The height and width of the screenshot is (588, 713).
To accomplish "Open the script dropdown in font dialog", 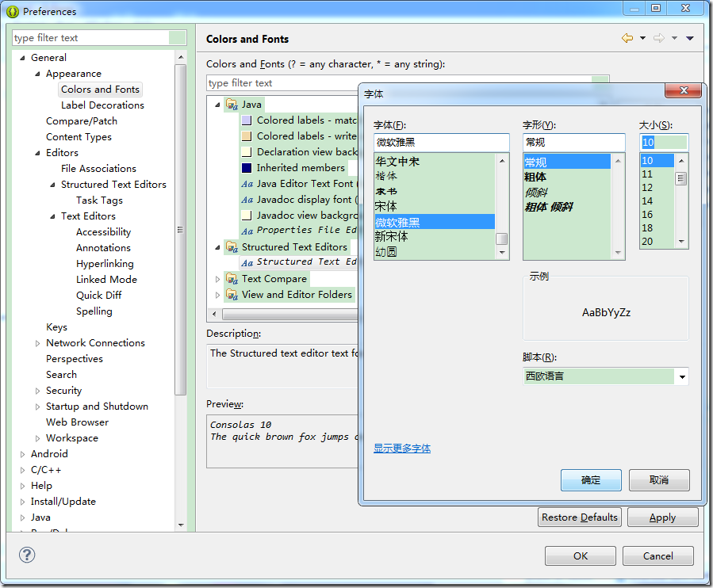I will [x=682, y=376].
